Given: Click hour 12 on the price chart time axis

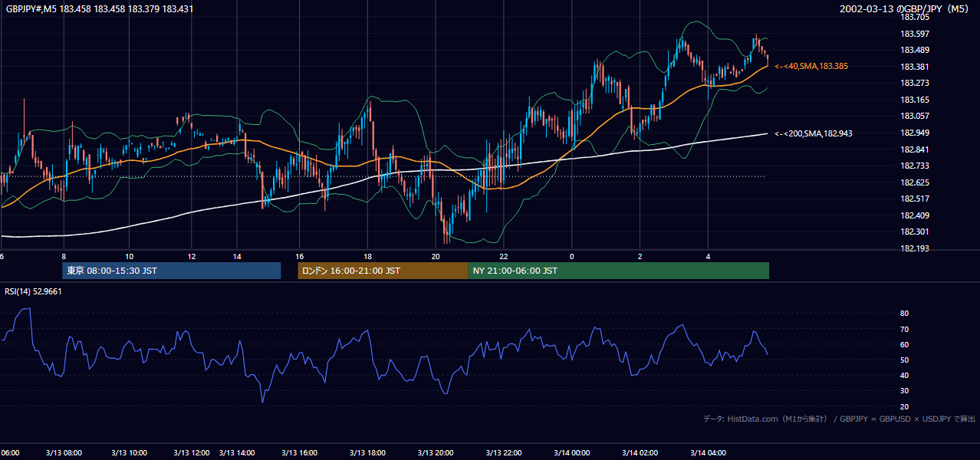Looking at the screenshot, I should click(x=192, y=257).
